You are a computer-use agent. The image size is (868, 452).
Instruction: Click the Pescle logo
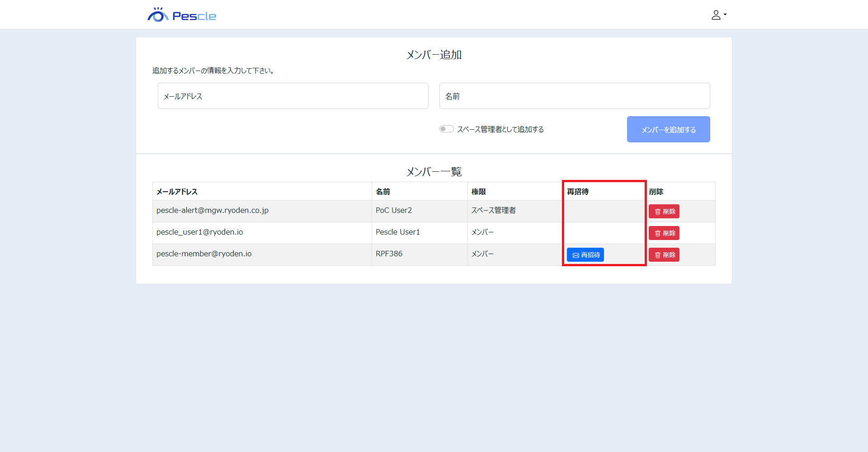pyautogui.click(x=182, y=15)
